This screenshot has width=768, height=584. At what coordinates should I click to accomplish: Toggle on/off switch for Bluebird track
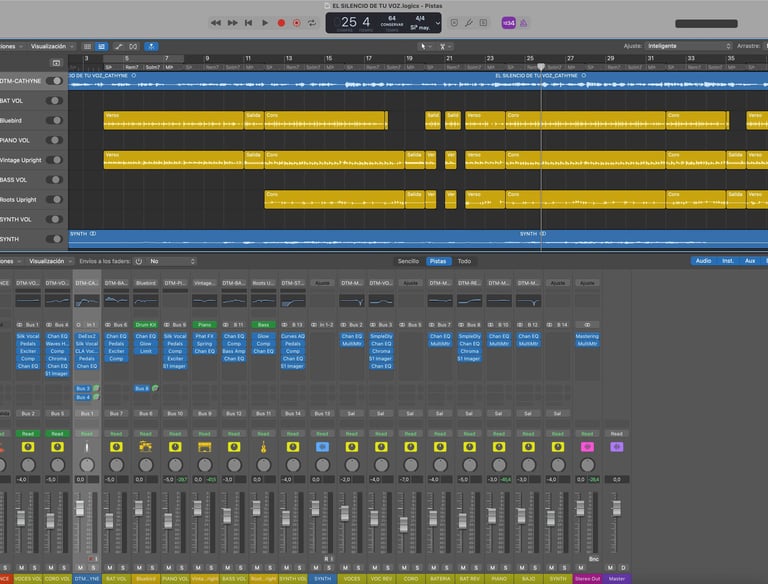53,120
